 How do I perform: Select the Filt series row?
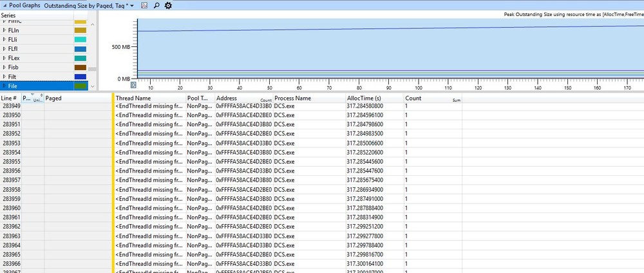point(44,77)
